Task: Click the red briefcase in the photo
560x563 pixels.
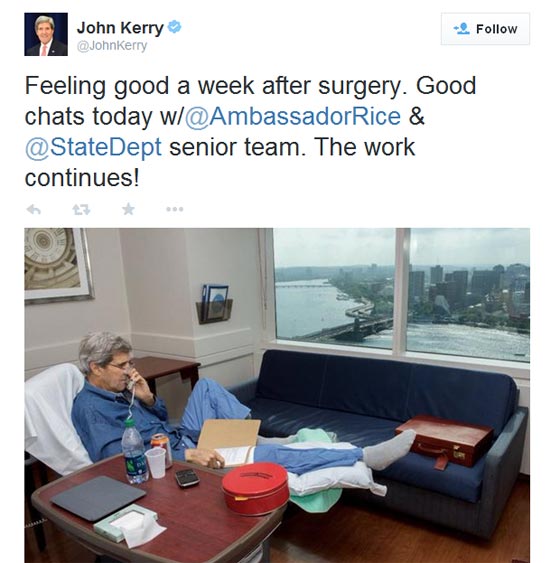Action: 444,441
